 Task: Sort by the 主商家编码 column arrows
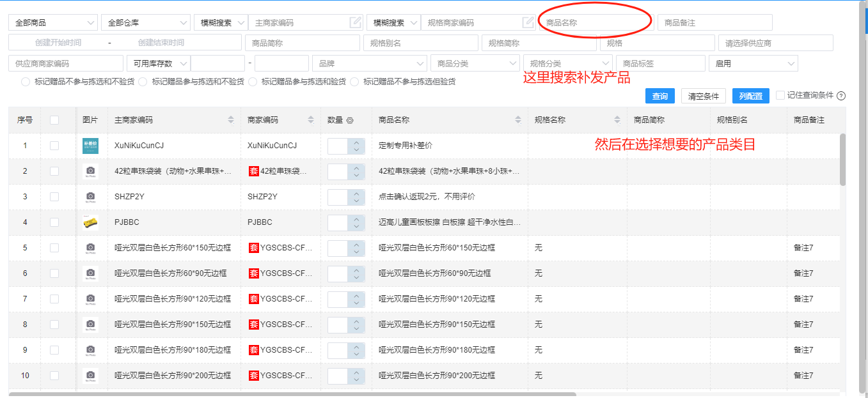point(231,120)
